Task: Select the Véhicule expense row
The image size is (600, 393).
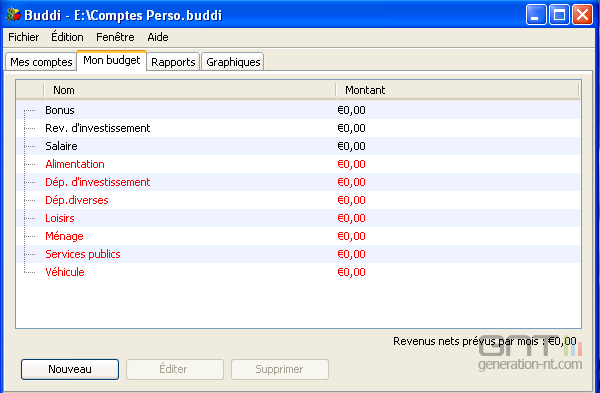Action: (298, 272)
